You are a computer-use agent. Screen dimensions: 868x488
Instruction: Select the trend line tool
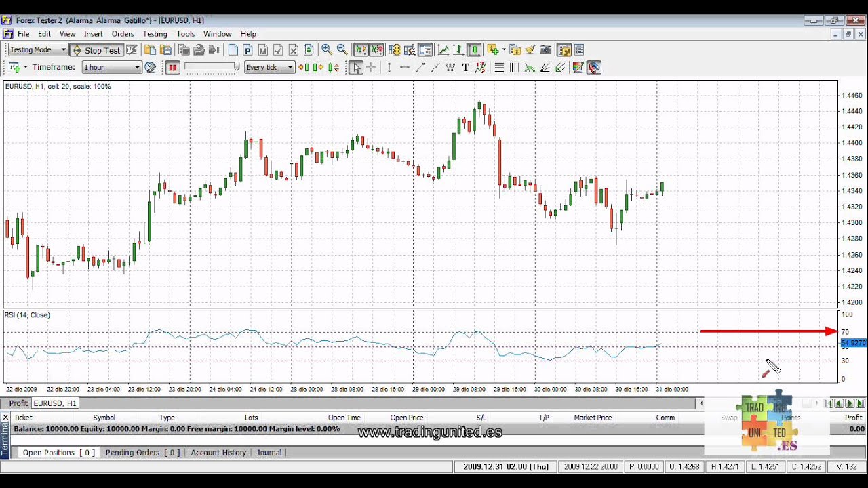point(420,67)
